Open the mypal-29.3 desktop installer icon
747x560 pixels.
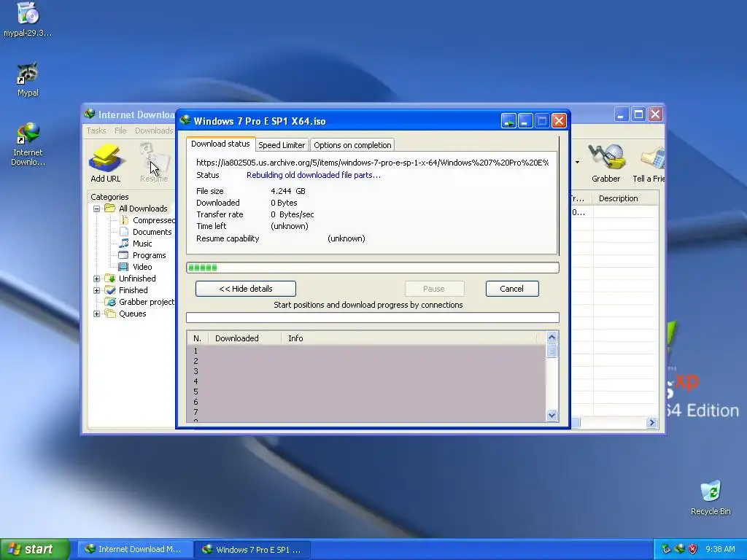28,20
